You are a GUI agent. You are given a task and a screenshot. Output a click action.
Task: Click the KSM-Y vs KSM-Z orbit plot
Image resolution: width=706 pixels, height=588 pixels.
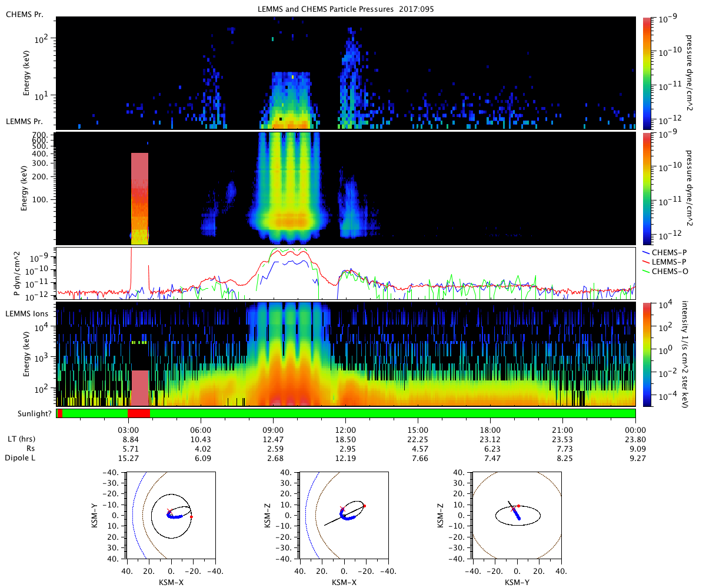click(x=517, y=516)
